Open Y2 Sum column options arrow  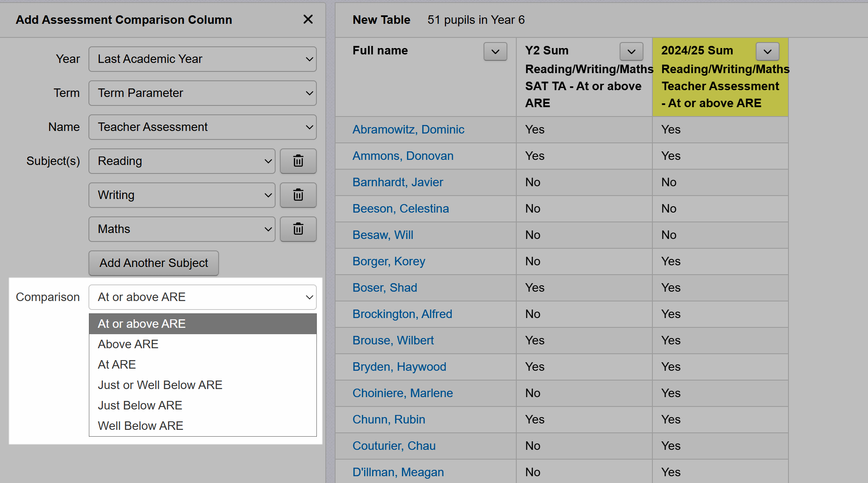[631, 51]
